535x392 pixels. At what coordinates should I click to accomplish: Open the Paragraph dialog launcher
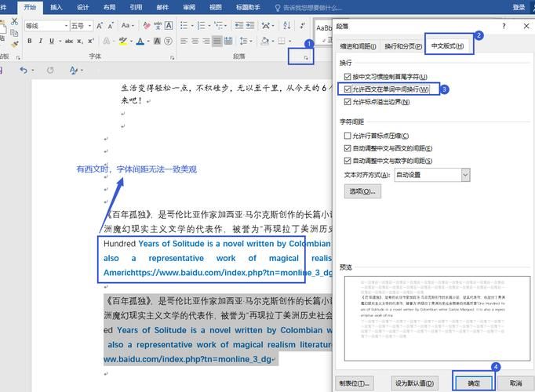pyautogui.click(x=306, y=57)
